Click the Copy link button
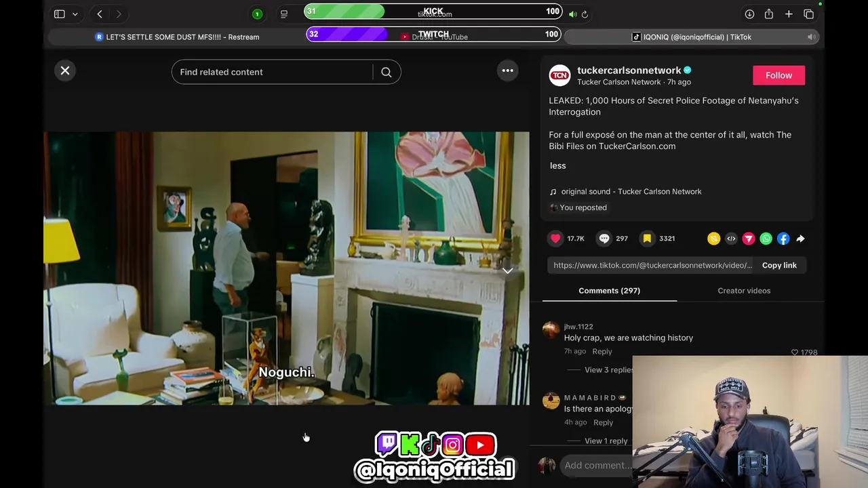 (x=779, y=265)
